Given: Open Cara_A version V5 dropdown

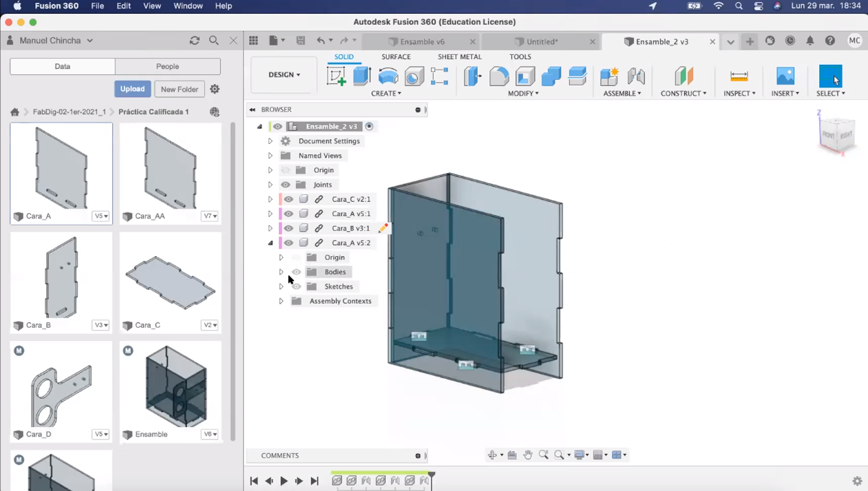Looking at the screenshot, I should point(100,216).
